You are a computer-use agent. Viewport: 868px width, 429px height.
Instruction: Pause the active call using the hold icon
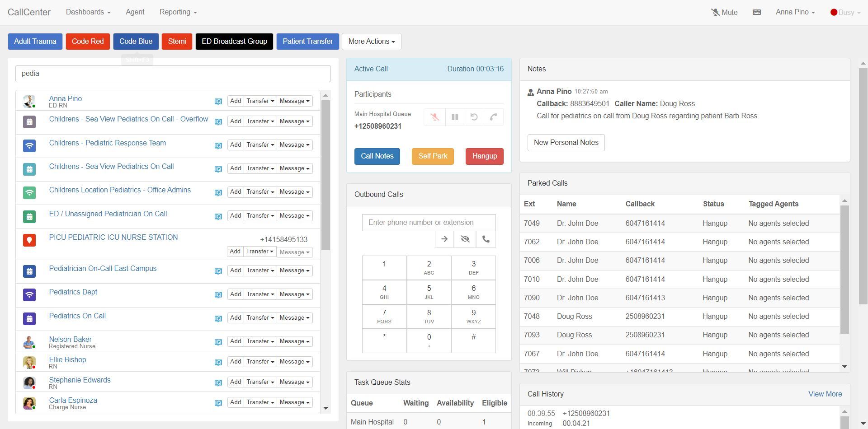(x=455, y=117)
